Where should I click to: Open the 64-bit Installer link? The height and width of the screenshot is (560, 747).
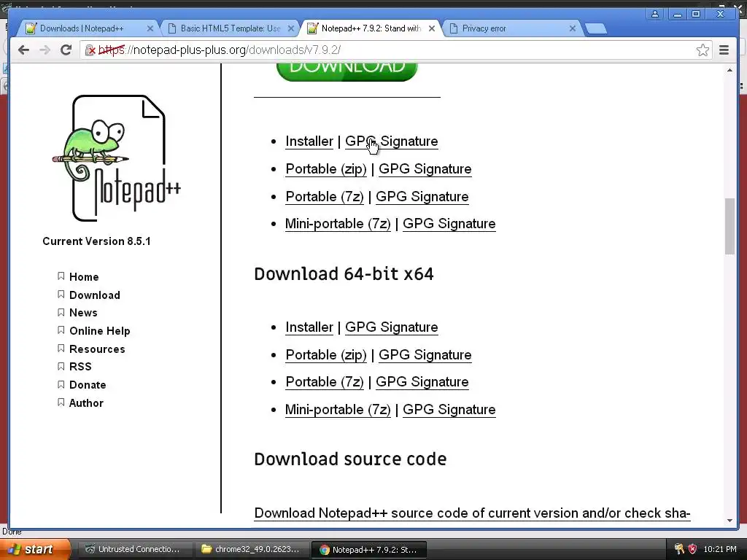click(309, 327)
